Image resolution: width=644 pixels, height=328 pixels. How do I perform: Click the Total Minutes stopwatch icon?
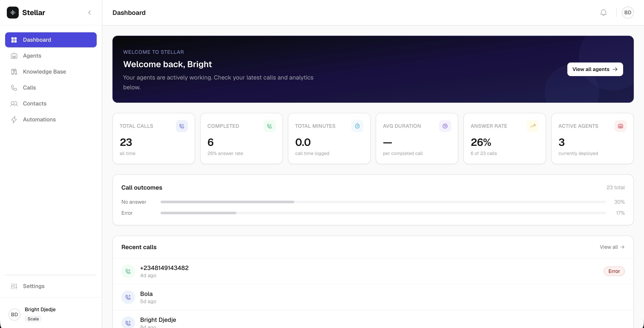[x=357, y=126]
